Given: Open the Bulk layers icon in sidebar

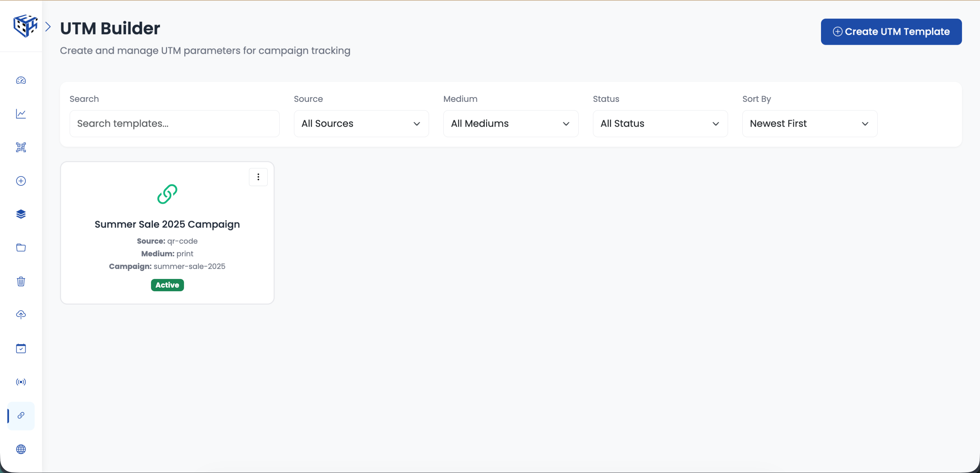Looking at the screenshot, I should 21,214.
